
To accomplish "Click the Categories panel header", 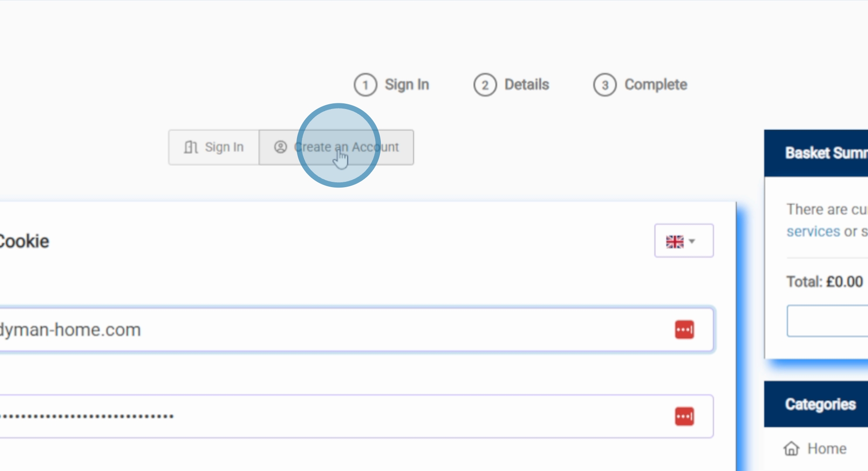I will (820, 404).
